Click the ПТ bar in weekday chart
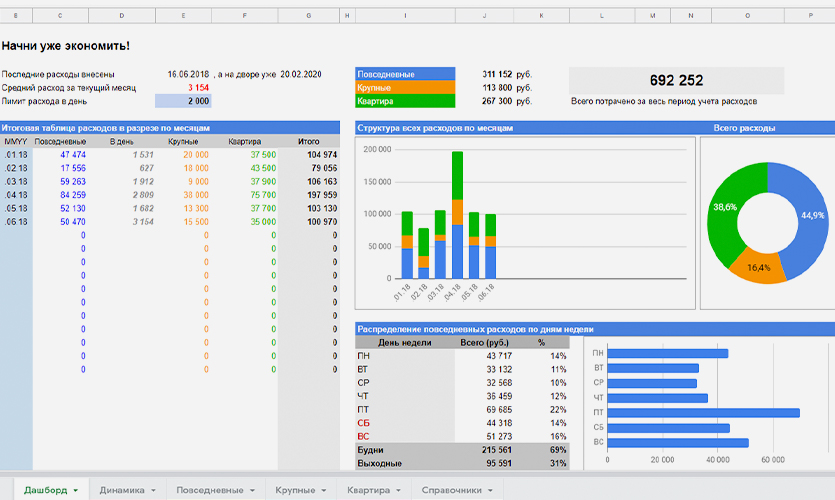The image size is (835, 500). (x=703, y=412)
